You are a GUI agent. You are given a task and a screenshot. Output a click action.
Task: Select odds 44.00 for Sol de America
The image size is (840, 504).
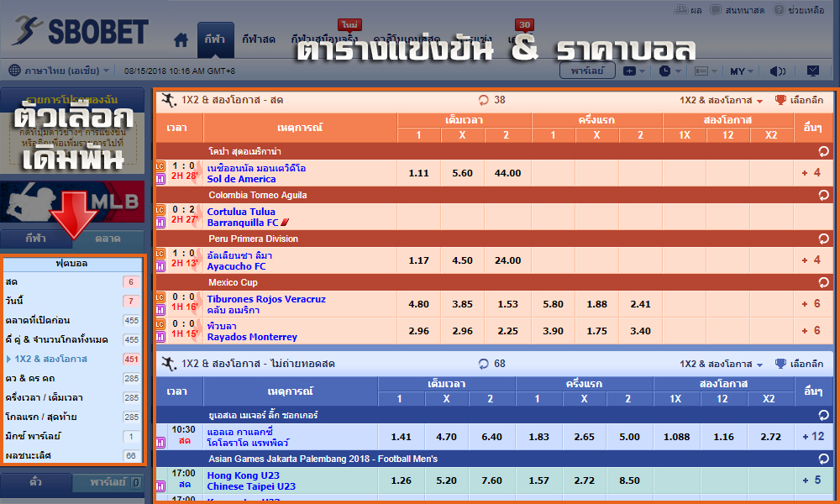507,173
